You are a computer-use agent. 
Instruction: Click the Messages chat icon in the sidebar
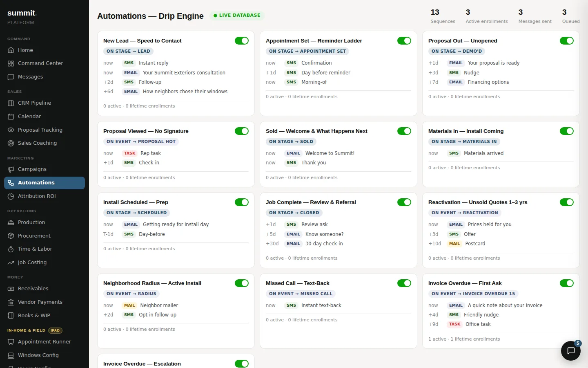[x=11, y=77]
